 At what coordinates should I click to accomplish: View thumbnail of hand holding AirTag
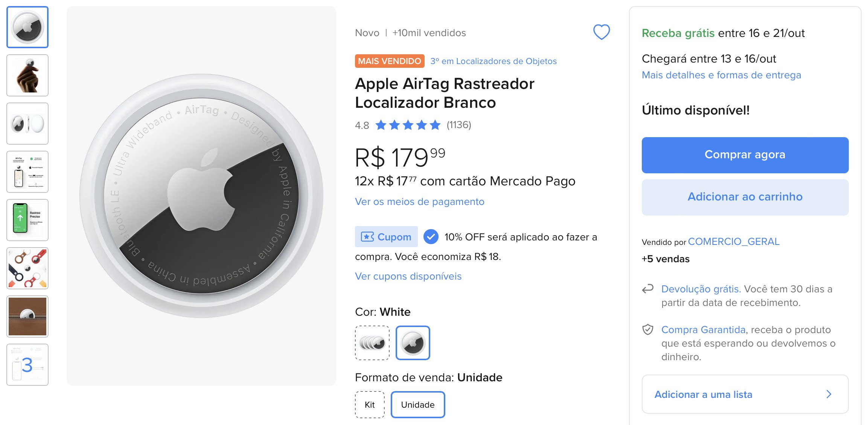[27, 75]
